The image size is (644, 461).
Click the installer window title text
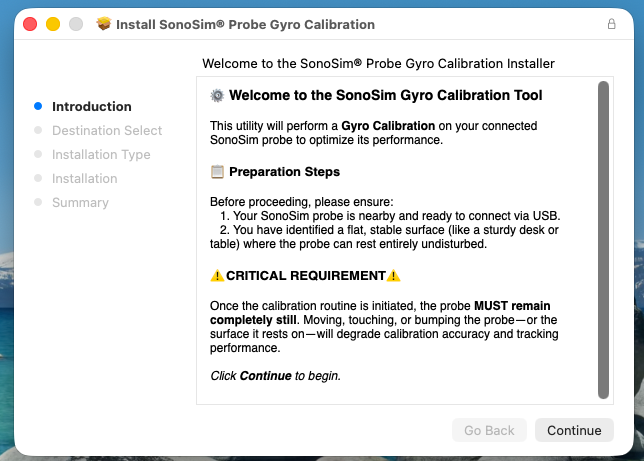[245, 24]
